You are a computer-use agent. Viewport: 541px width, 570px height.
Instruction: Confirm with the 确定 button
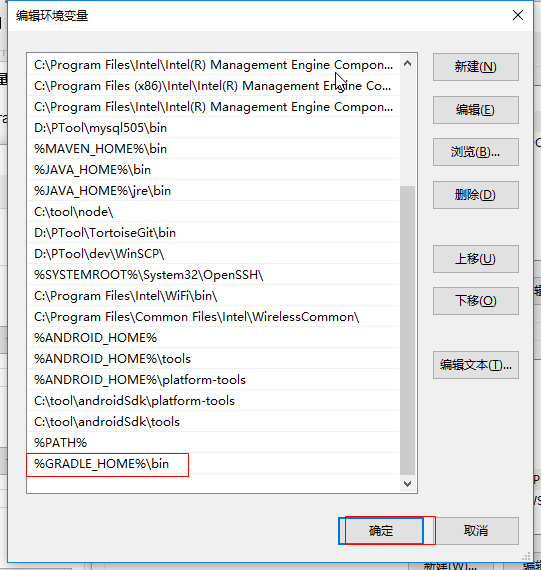381,531
